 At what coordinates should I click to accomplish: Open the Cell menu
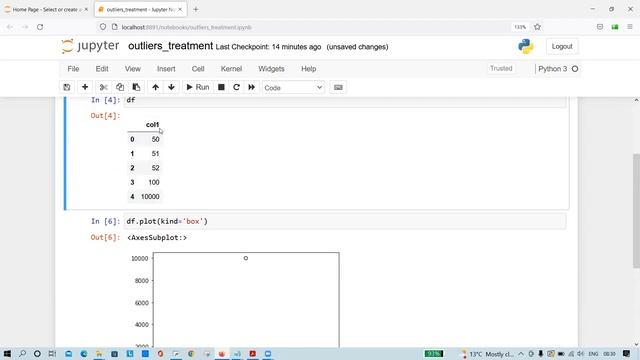pos(198,69)
